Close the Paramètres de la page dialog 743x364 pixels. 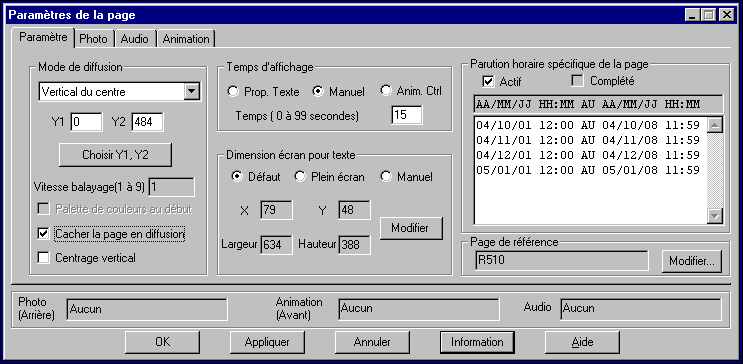coord(726,15)
